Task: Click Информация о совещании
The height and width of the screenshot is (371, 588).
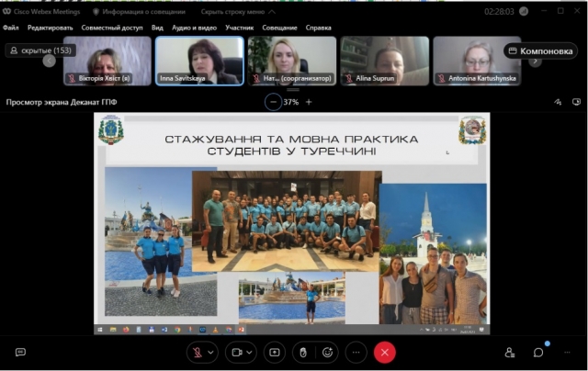Action: click(x=139, y=12)
